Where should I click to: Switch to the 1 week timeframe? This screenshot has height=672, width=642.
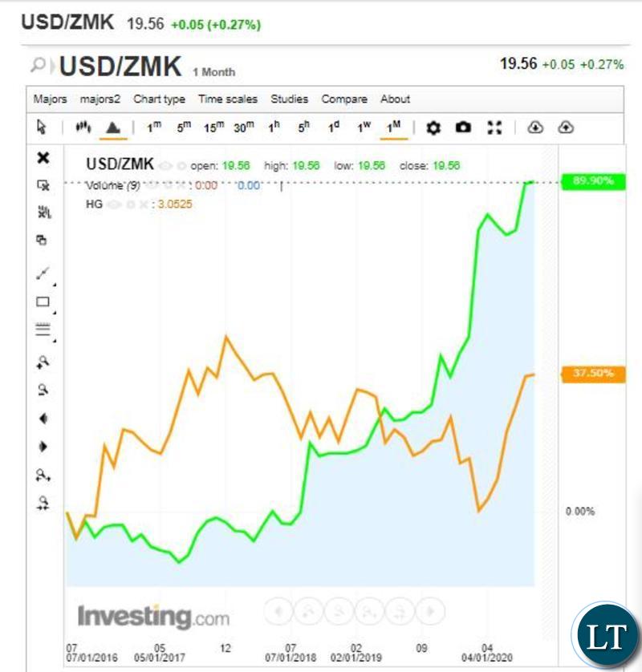pyautogui.click(x=364, y=127)
